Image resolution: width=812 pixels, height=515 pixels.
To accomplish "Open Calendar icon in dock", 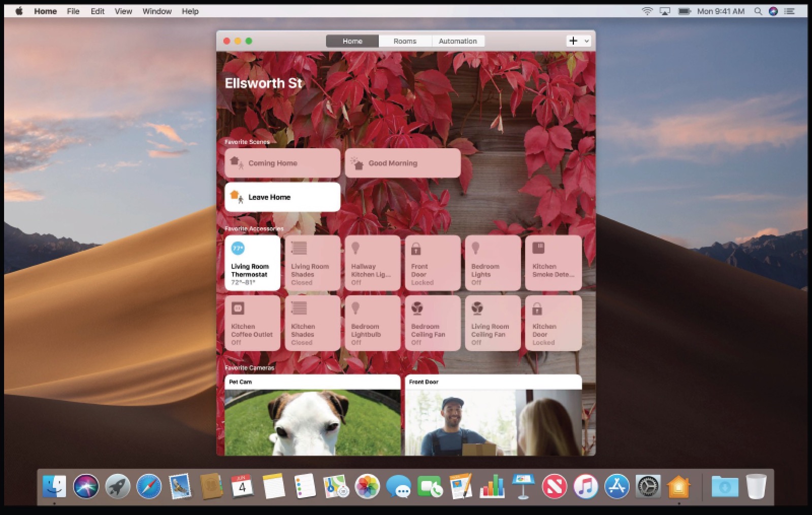I will (x=242, y=487).
